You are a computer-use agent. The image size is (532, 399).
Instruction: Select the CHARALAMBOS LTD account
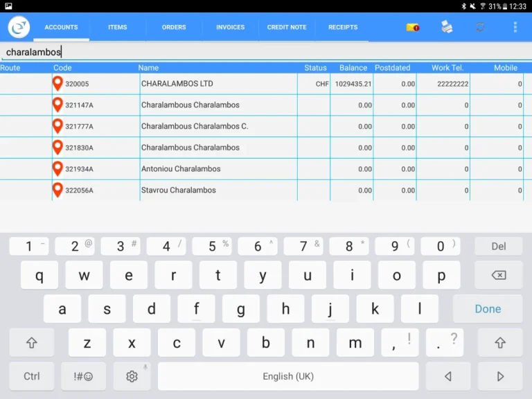tap(177, 83)
